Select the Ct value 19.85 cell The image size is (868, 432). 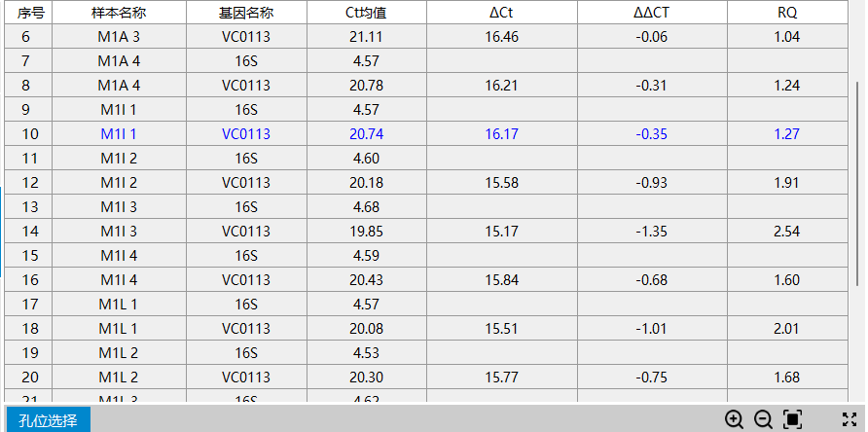tap(366, 232)
